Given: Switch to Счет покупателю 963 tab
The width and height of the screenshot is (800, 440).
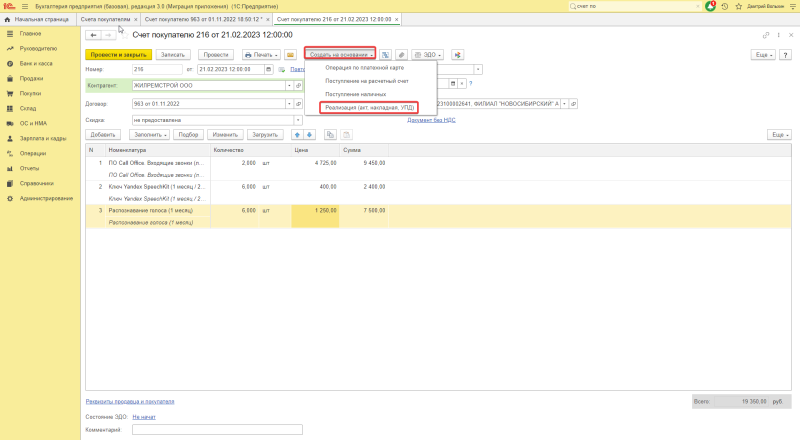Looking at the screenshot, I should click(x=206, y=19).
